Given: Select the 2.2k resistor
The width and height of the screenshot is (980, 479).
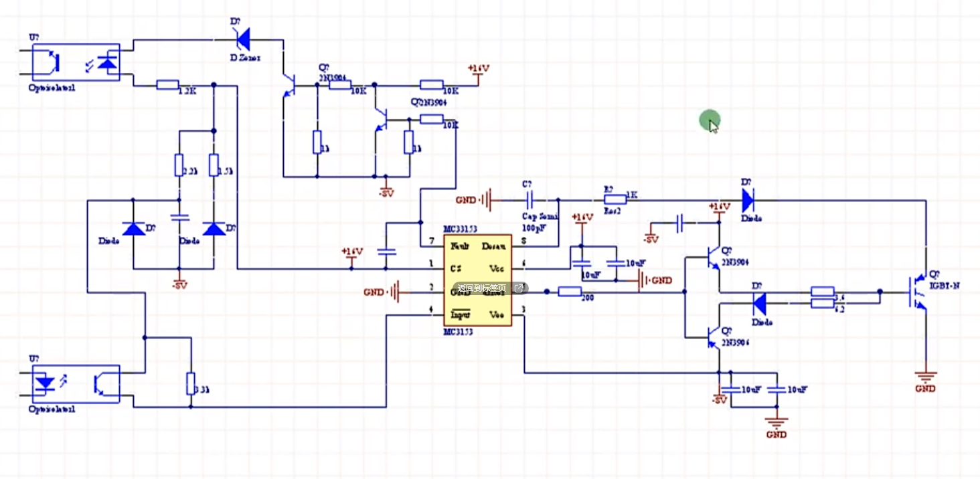Looking at the screenshot, I should pyautogui.click(x=179, y=165).
